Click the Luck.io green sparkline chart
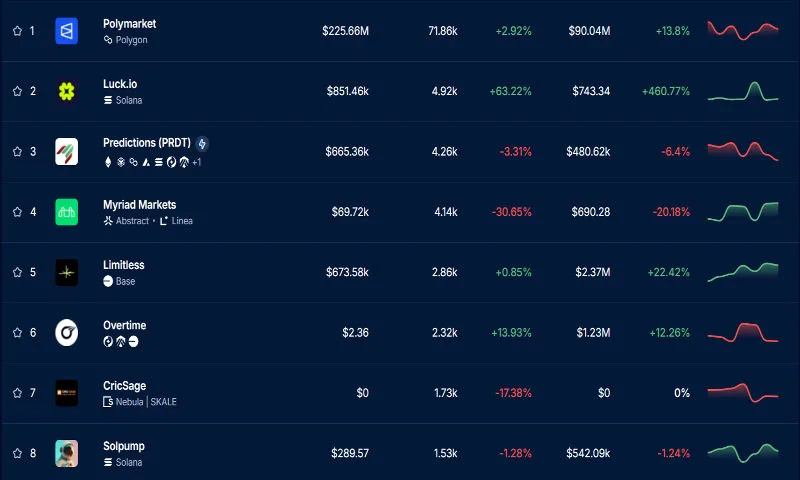 [x=742, y=91]
